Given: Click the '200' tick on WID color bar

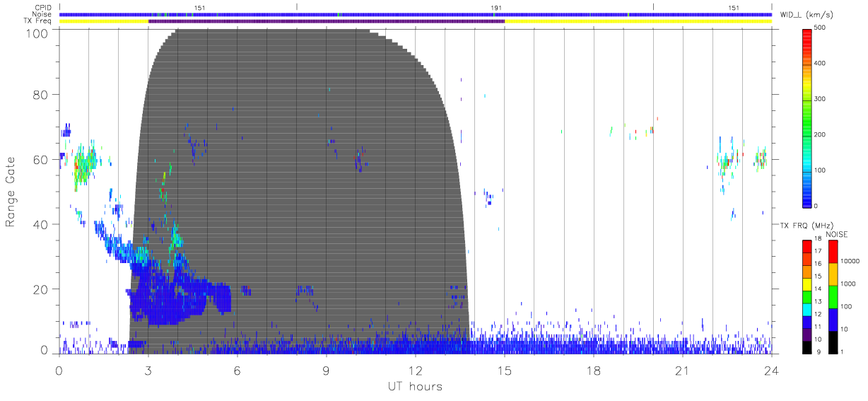Looking at the screenshot, I should click(821, 134).
